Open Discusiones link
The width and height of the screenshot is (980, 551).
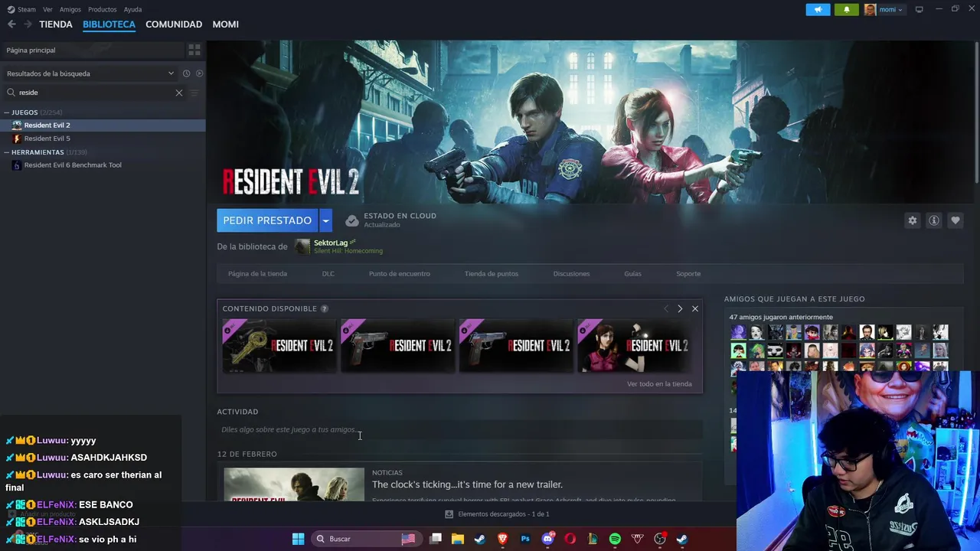pyautogui.click(x=572, y=273)
